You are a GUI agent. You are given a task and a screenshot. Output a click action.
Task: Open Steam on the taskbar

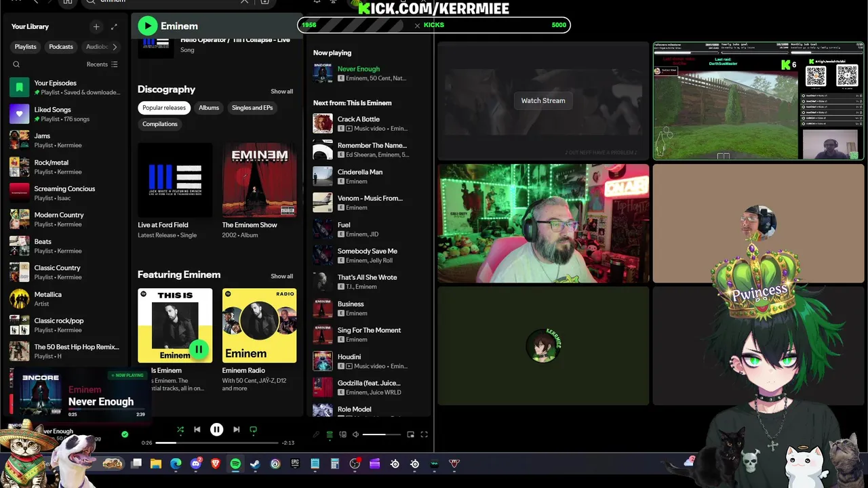[x=255, y=464]
